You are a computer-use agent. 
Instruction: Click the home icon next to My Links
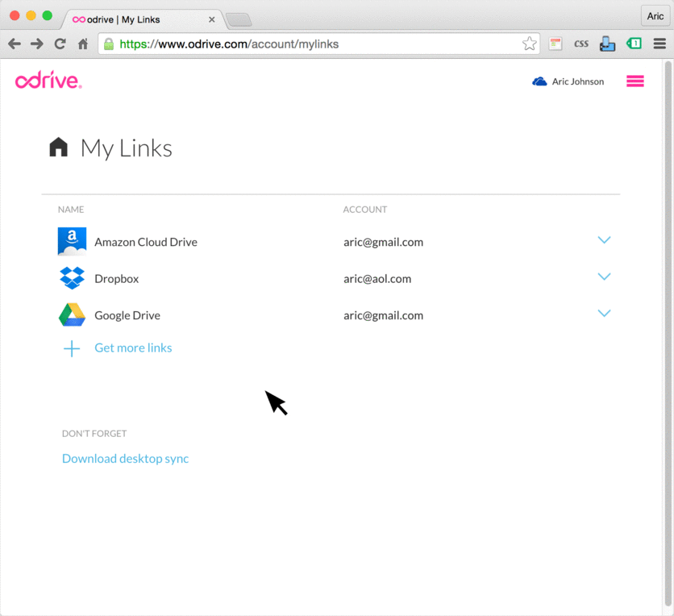click(59, 148)
